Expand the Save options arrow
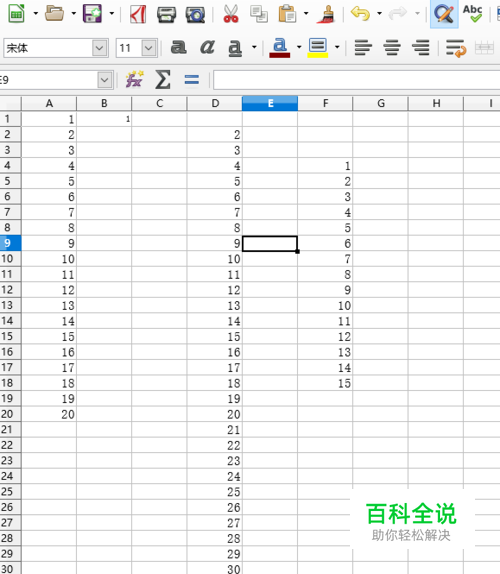 click(x=112, y=14)
